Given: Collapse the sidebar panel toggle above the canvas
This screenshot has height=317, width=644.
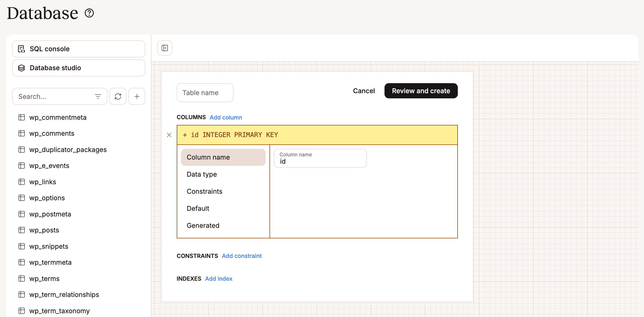Looking at the screenshot, I should [x=165, y=48].
